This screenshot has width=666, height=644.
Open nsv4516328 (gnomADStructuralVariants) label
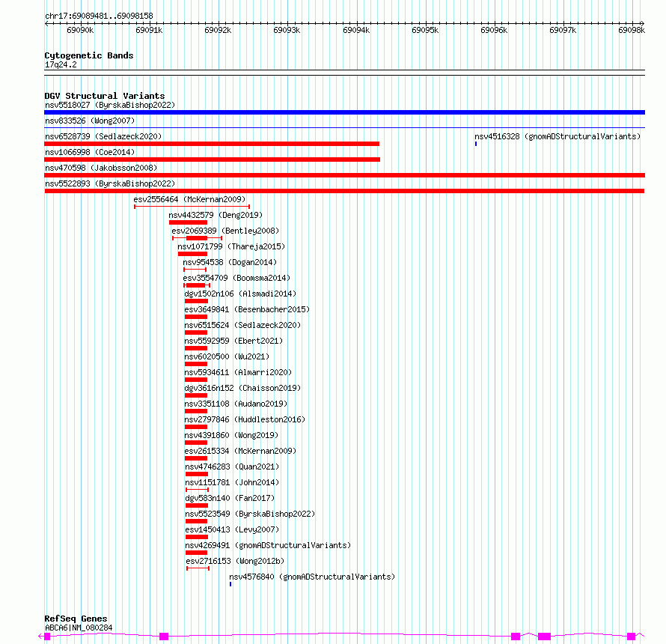click(557, 136)
